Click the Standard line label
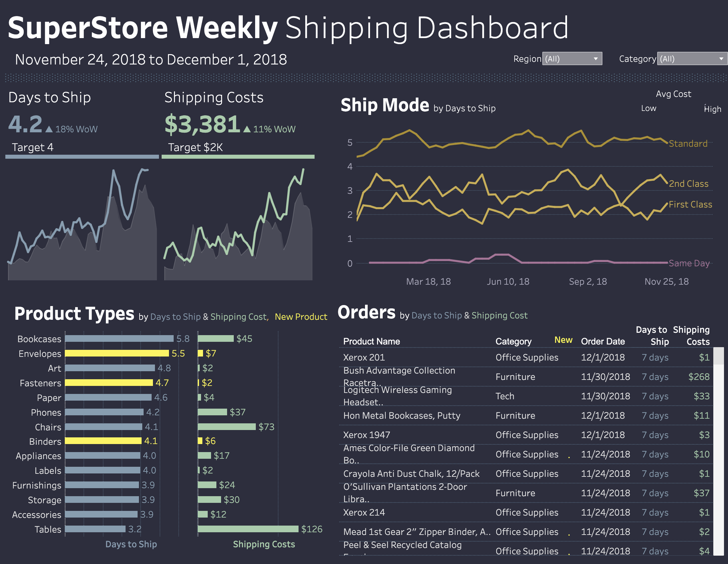The height and width of the screenshot is (564, 728). (688, 144)
